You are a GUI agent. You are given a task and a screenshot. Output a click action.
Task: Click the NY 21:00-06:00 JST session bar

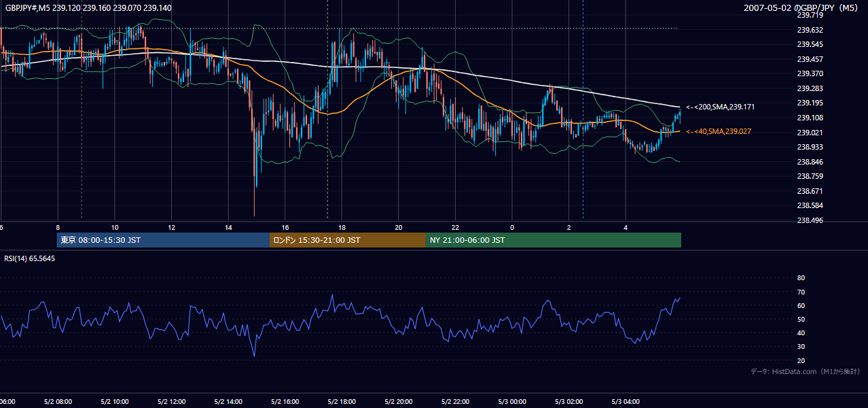(x=554, y=240)
